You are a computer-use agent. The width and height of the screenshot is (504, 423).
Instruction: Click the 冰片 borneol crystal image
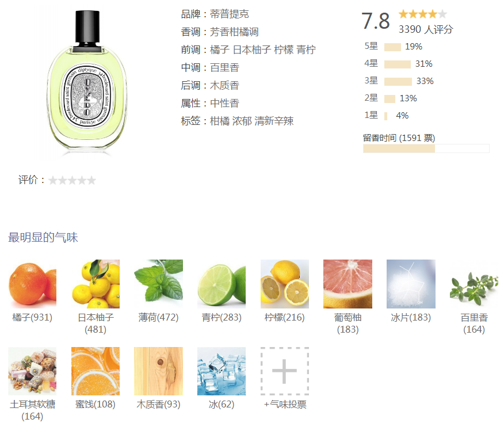click(x=411, y=284)
